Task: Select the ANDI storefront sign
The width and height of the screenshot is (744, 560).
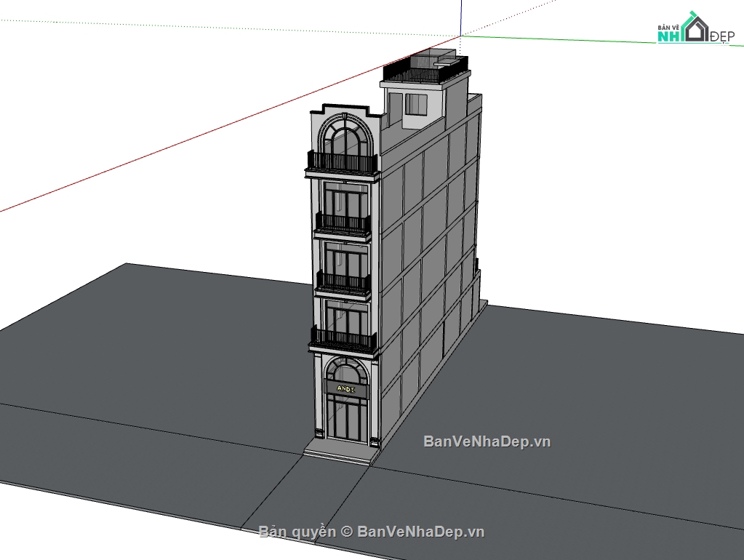Action: pyautogui.click(x=344, y=390)
